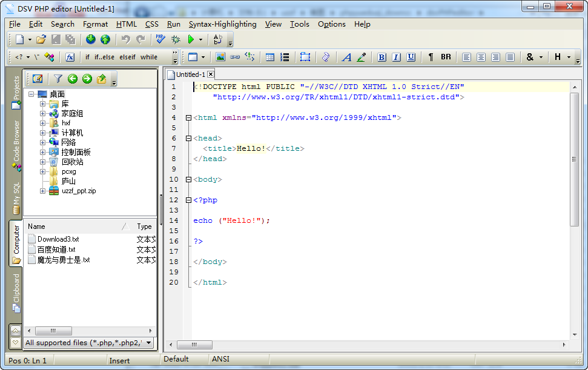The width and height of the screenshot is (588, 370).
Task: Expand the 计算机 tree node
Action: [43, 133]
